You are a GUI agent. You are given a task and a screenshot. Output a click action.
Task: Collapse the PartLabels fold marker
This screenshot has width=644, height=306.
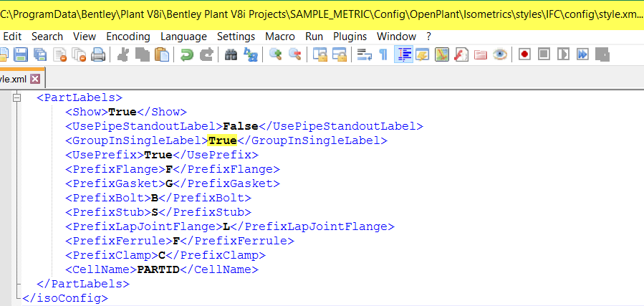[17, 98]
